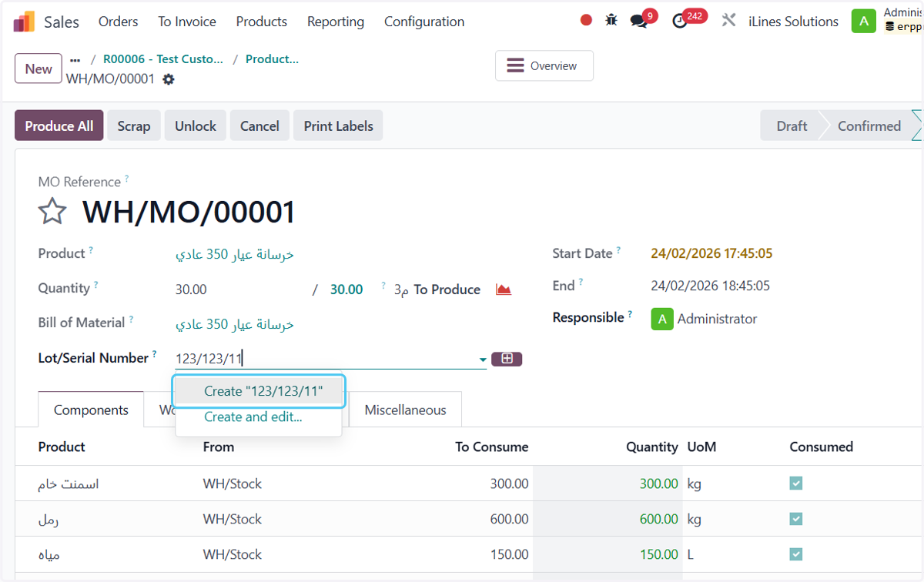Click the New button
The image size is (924, 582).
point(38,69)
